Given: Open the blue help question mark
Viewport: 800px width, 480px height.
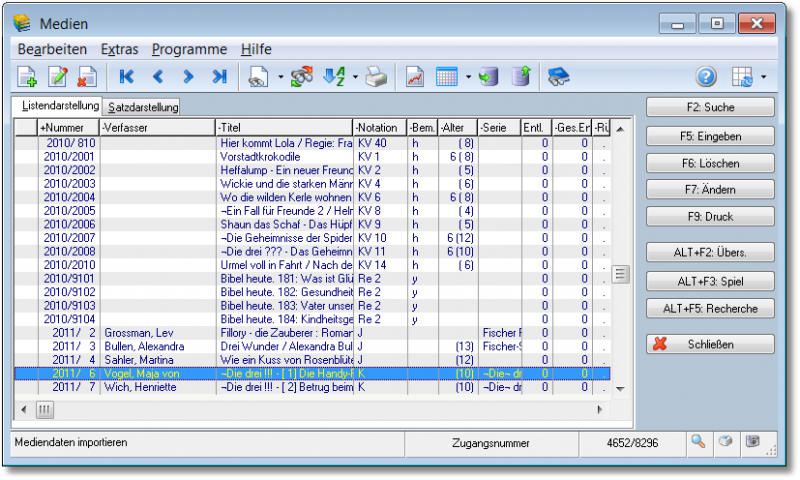Looking at the screenshot, I should (x=706, y=77).
